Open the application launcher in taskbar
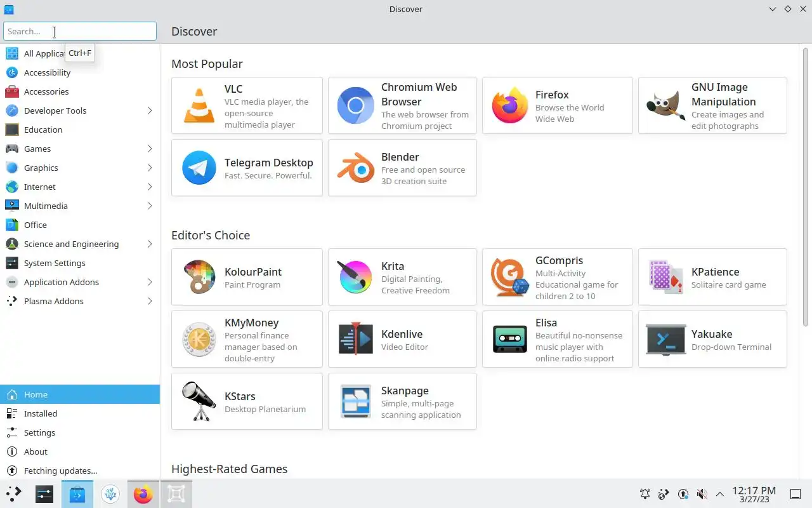 [x=14, y=494]
